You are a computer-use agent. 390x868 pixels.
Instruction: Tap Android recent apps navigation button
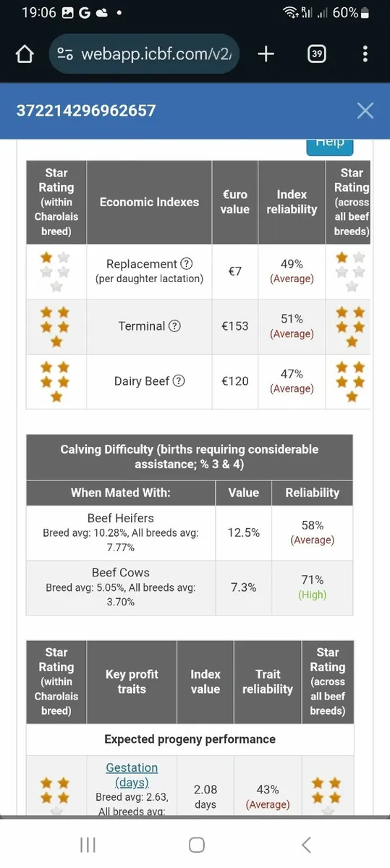[x=88, y=845]
